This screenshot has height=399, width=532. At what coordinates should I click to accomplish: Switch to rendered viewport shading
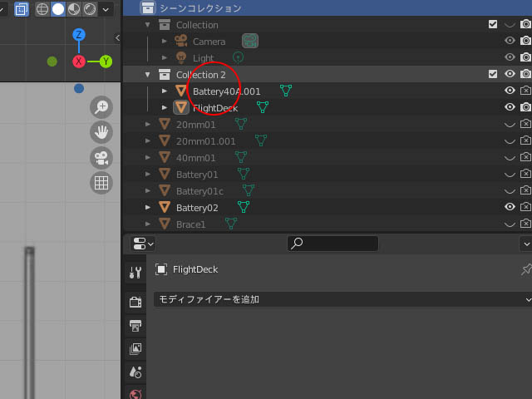tap(90, 9)
